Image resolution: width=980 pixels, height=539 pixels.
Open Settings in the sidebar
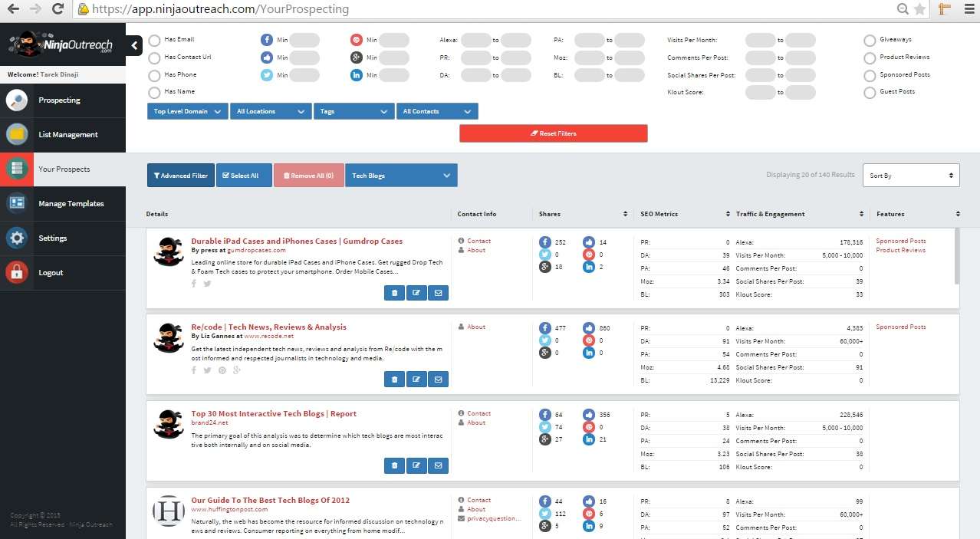[x=63, y=238]
